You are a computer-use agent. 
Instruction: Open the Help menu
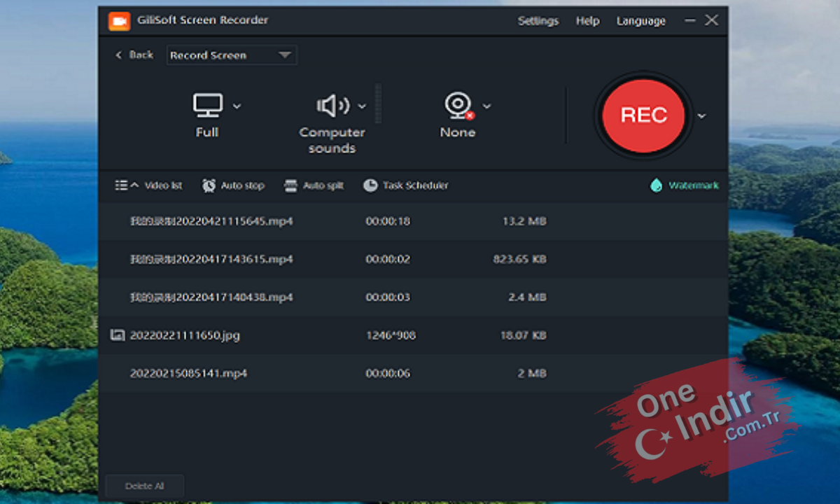[x=587, y=21]
